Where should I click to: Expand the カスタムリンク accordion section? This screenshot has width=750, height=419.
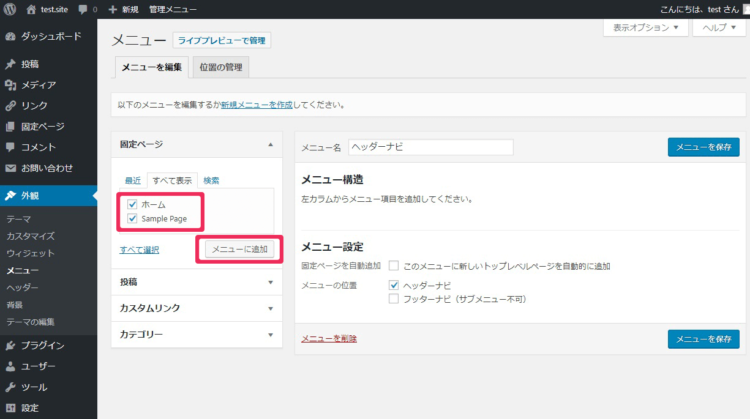[x=196, y=308]
